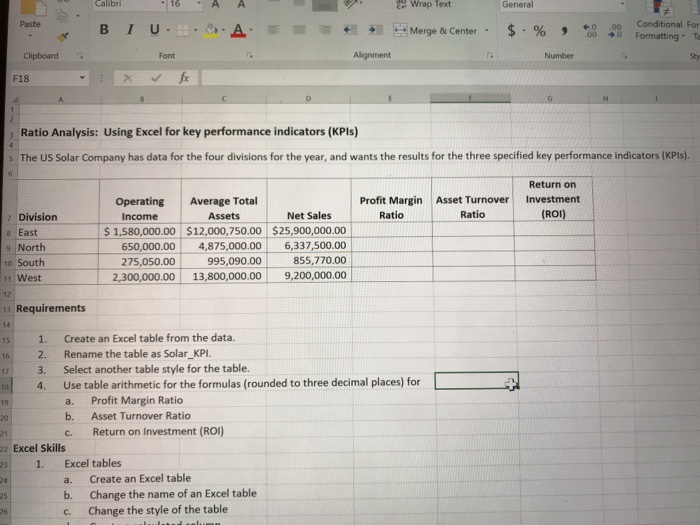Open Font group dialog launcher
700x525 pixels.
click(250, 55)
